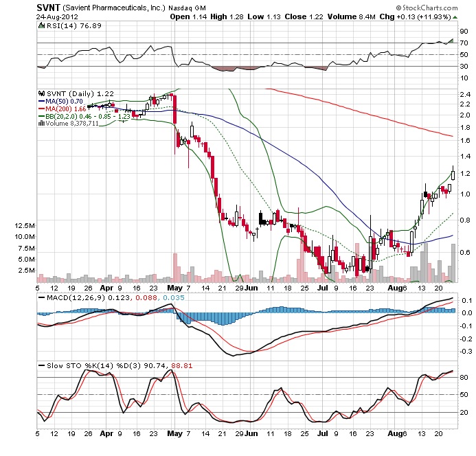Viewport: 476px width, 456px height.
Task: Click the red 0.088 MACD signal value
Action: pyautogui.click(x=146, y=297)
